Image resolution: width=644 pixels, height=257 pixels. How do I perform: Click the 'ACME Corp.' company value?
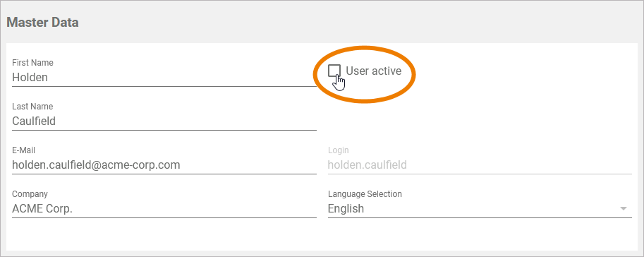coord(42,209)
